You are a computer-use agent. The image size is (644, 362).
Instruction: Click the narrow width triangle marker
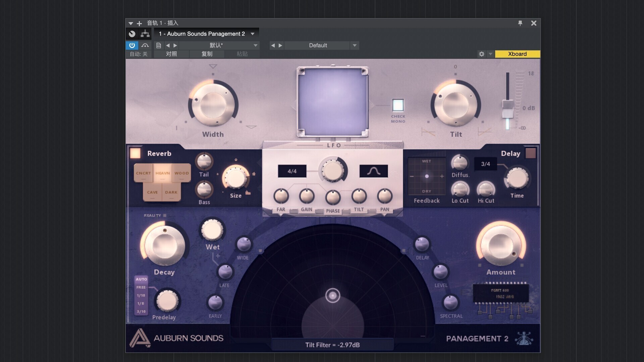point(213,66)
